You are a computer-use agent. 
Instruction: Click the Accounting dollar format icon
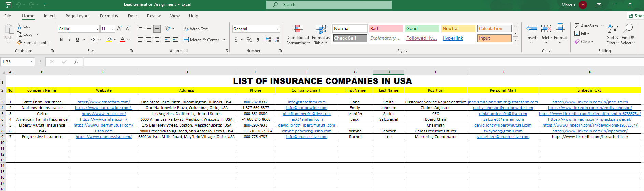236,40
